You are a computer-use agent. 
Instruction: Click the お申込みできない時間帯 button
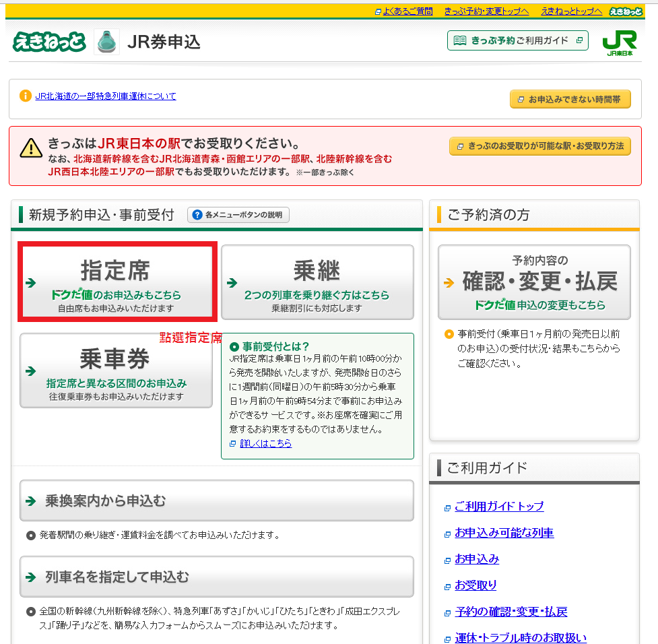[570, 99]
